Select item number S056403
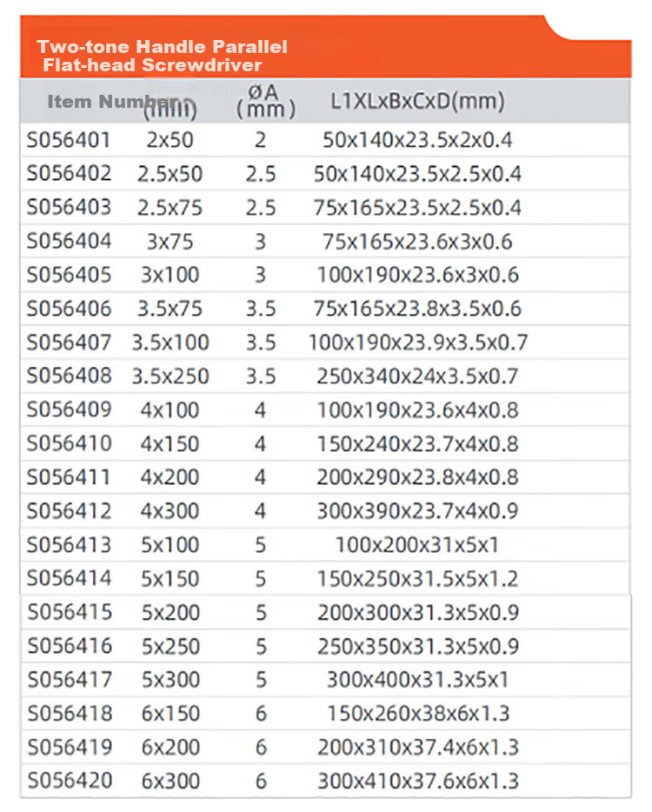The width and height of the screenshot is (652, 812). pos(69,207)
